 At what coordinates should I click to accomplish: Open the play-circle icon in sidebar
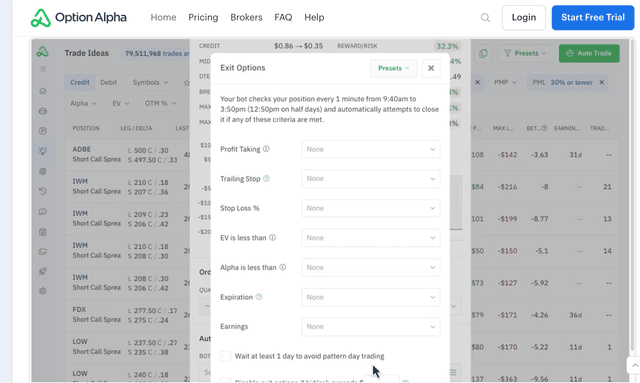(43, 131)
